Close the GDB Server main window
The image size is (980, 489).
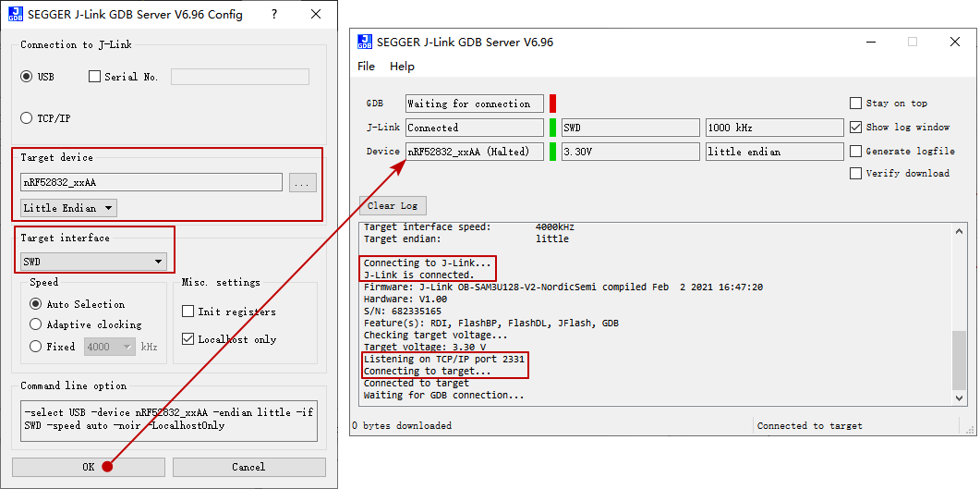954,42
